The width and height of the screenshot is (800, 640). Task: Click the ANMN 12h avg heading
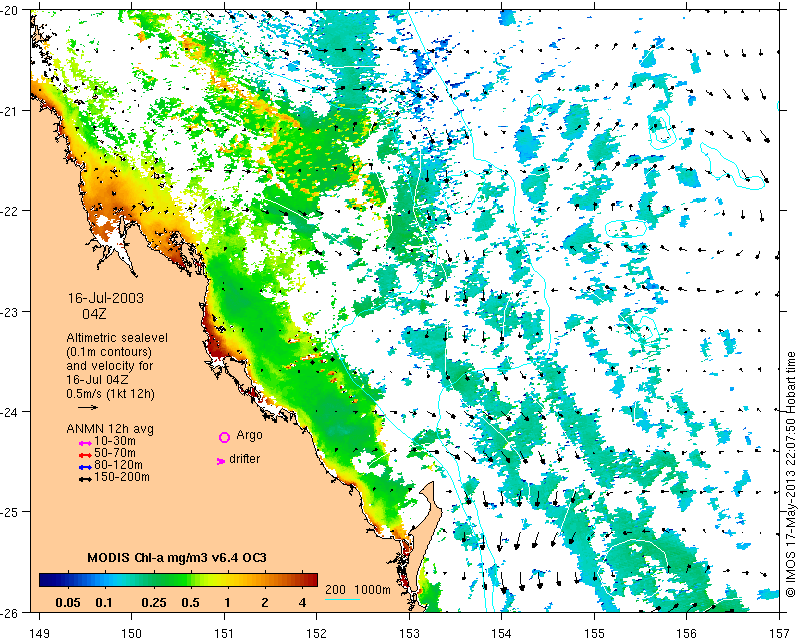click(110, 429)
